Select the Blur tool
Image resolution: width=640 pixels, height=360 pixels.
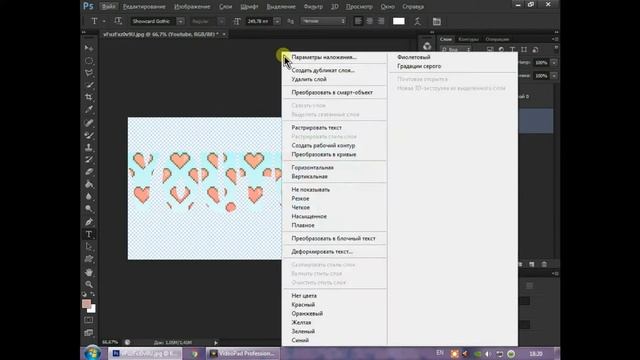(x=89, y=196)
